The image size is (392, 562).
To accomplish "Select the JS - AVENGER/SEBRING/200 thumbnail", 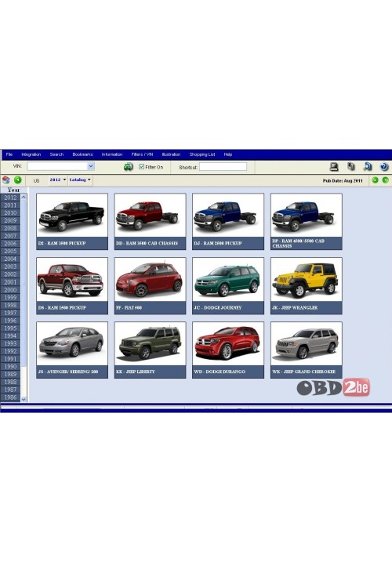I will click(x=72, y=350).
